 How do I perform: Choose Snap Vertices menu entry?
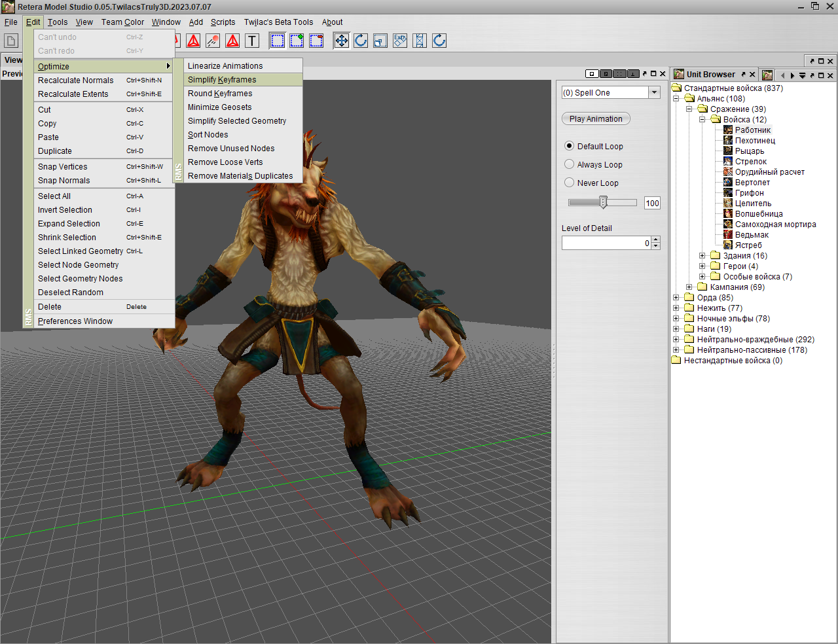click(104, 167)
